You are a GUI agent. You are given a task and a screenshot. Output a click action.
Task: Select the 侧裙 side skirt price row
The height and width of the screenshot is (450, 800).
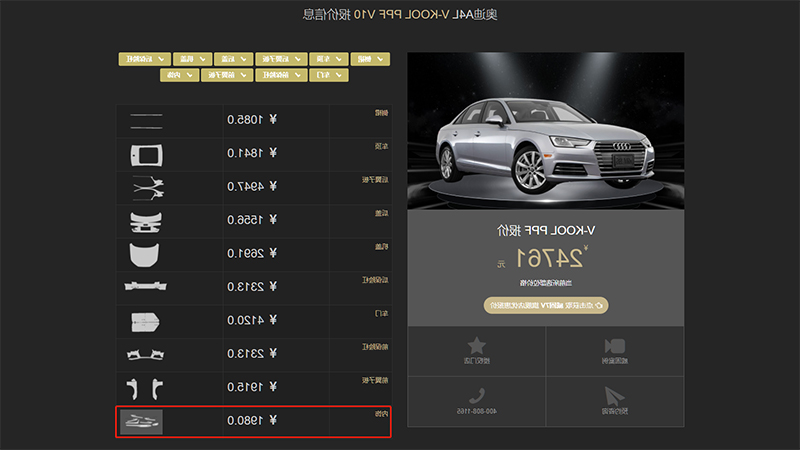[x=254, y=121]
